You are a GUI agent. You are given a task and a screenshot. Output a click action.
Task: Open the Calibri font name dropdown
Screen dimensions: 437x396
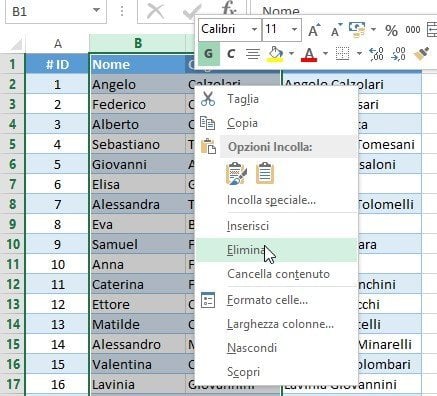[x=254, y=29]
